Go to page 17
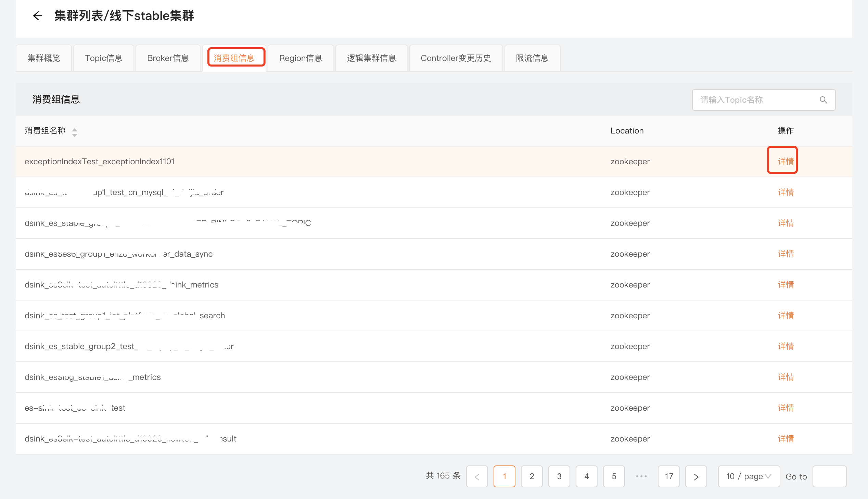Screen dimensions: 868x499 tap(668, 476)
